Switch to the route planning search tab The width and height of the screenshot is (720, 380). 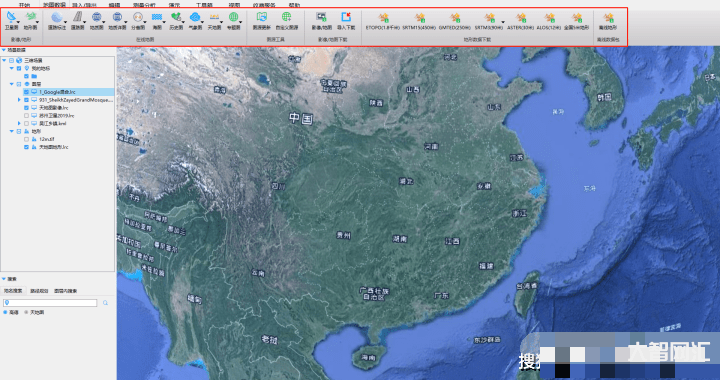click(x=39, y=291)
